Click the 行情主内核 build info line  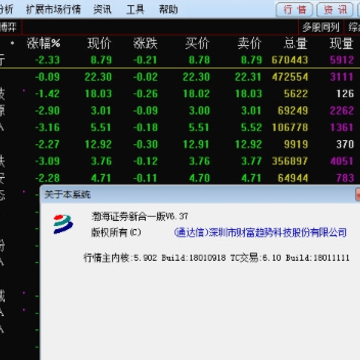point(216,258)
